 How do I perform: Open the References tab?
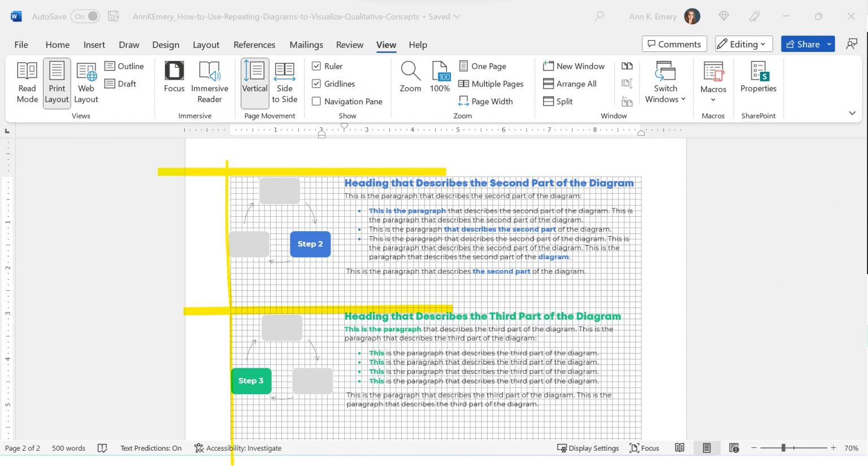coord(254,45)
